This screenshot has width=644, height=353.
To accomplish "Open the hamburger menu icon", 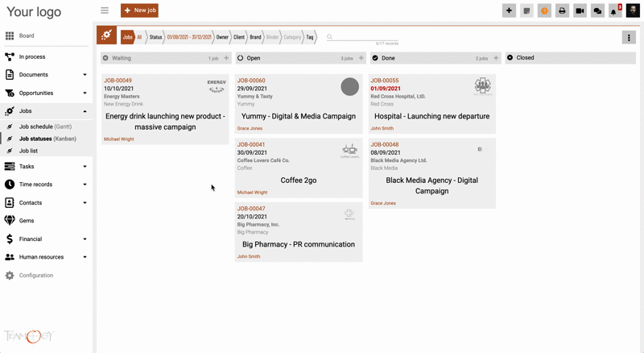I will pyautogui.click(x=105, y=10).
